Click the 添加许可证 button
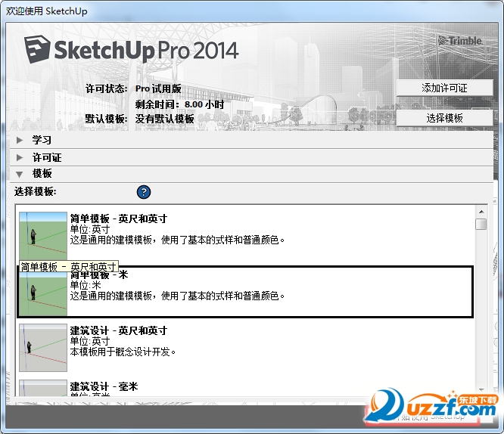504x434 pixels. pyautogui.click(x=444, y=88)
